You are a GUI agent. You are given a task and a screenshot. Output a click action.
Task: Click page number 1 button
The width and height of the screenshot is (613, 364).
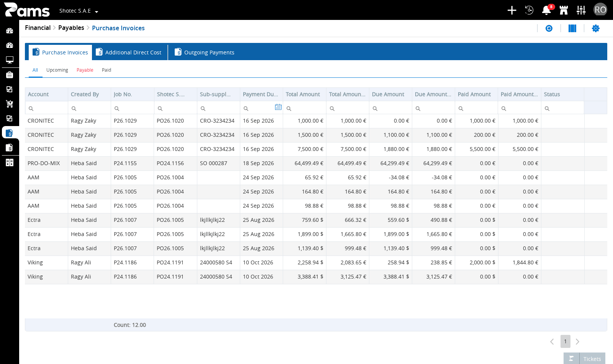[x=565, y=341]
